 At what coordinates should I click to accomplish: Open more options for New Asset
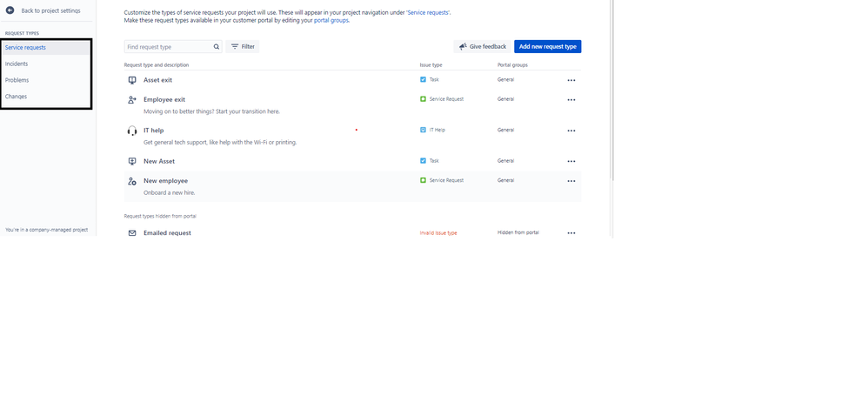click(x=571, y=161)
